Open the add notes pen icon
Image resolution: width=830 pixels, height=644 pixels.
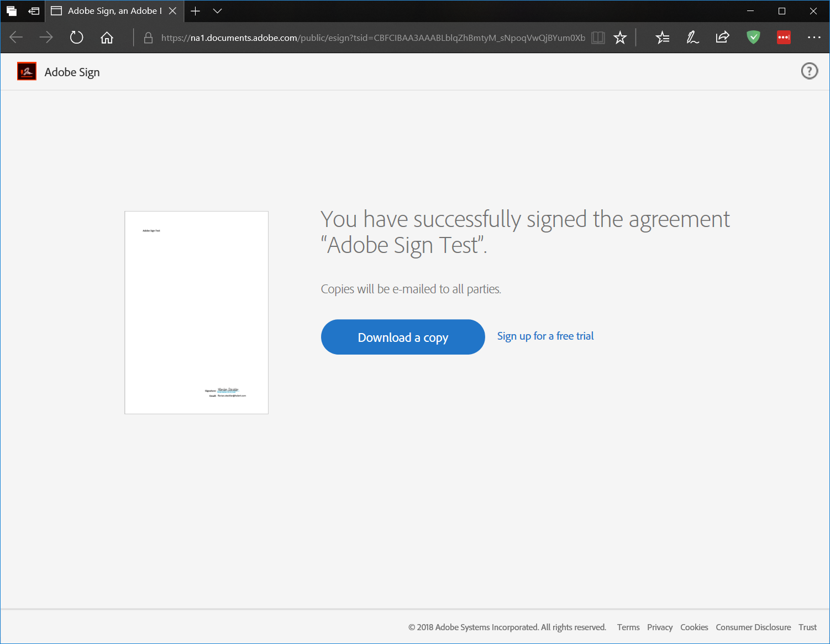(x=692, y=38)
